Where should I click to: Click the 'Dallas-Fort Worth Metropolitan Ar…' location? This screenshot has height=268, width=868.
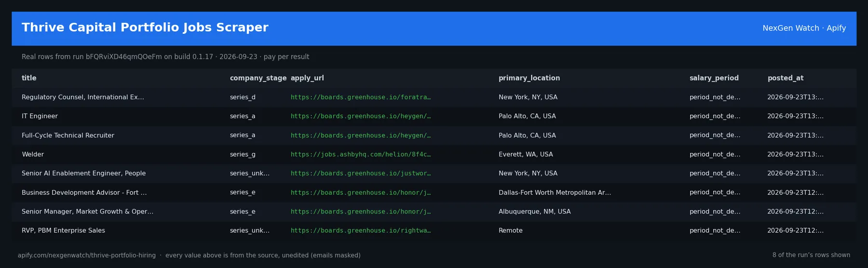pyautogui.click(x=555, y=192)
